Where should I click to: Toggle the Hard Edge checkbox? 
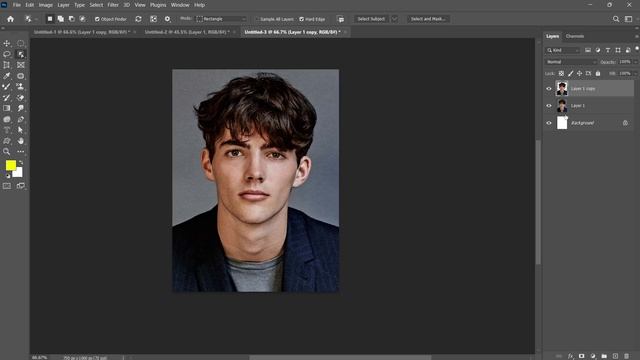302,19
